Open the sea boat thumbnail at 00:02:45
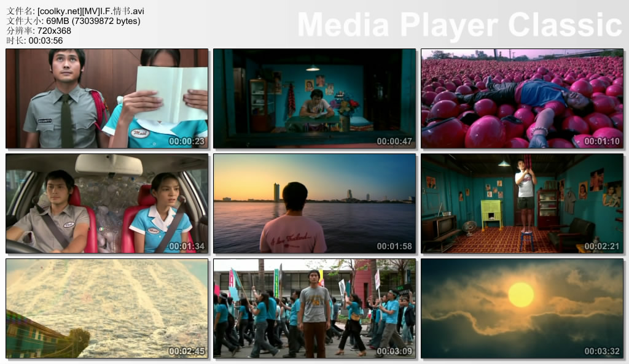This screenshot has height=364, width=629. [x=107, y=309]
